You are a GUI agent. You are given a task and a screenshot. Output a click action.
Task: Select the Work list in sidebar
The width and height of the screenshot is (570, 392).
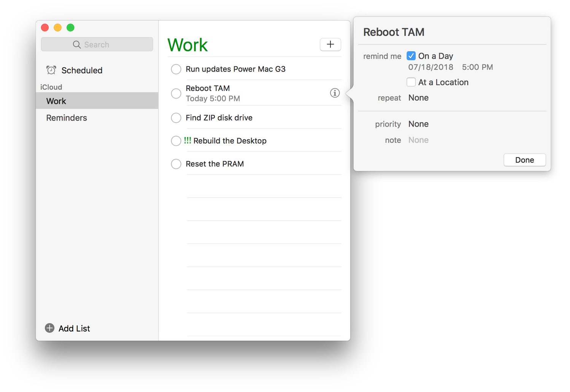click(x=56, y=101)
